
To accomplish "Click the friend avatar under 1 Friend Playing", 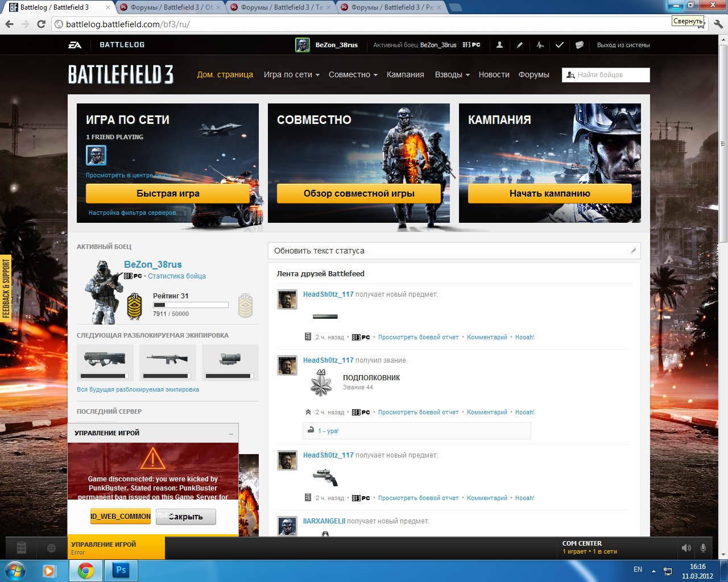I will (x=96, y=155).
